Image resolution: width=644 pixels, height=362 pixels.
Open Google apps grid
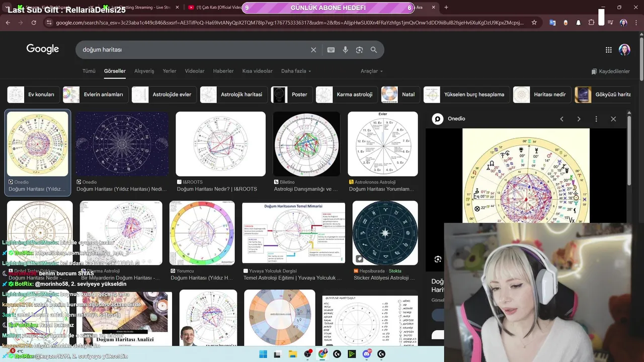coord(608,50)
